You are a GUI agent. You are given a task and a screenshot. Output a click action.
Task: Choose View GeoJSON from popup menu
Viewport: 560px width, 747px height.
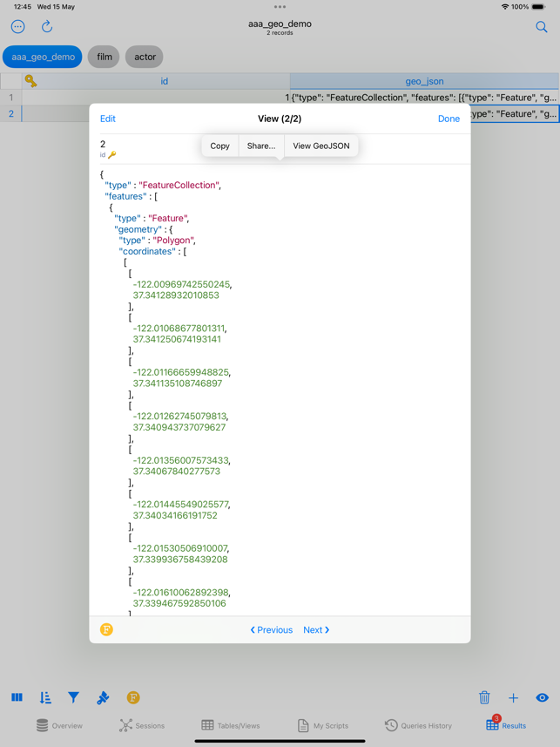click(320, 146)
